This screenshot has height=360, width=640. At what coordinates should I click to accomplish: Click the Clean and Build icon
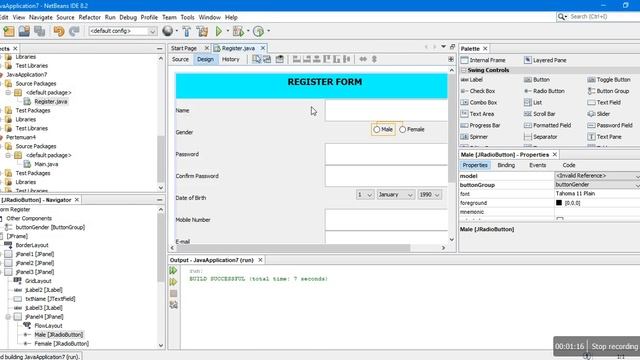[x=202, y=31]
